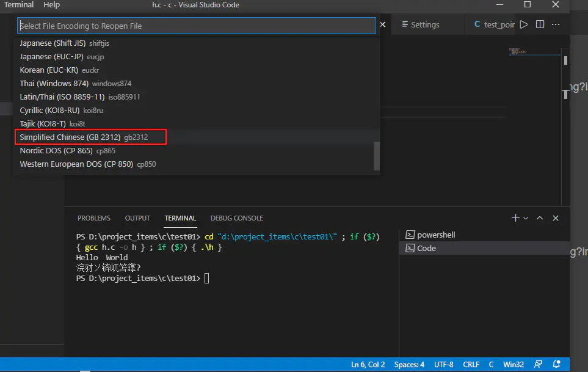Viewport: 588px width, 372px height.
Task: Switch to the PROBLEMS panel tab
Action: tap(94, 218)
